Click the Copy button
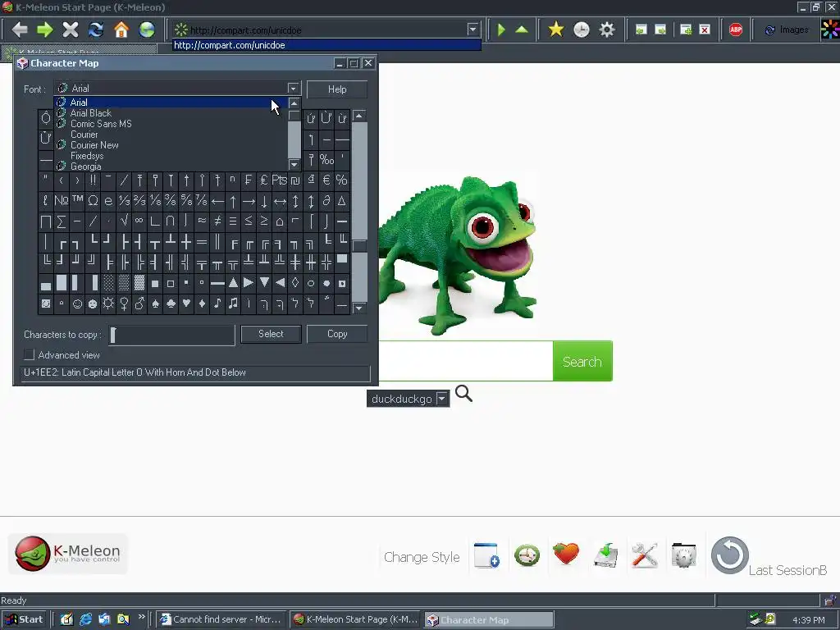Image resolution: width=840 pixels, height=630 pixels. pyautogui.click(x=337, y=334)
